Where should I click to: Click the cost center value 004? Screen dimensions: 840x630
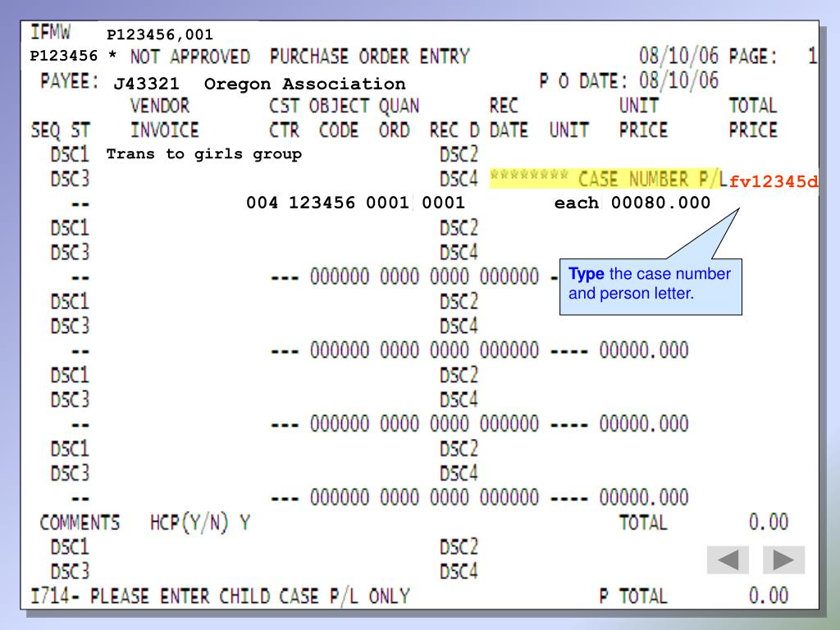click(x=262, y=203)
